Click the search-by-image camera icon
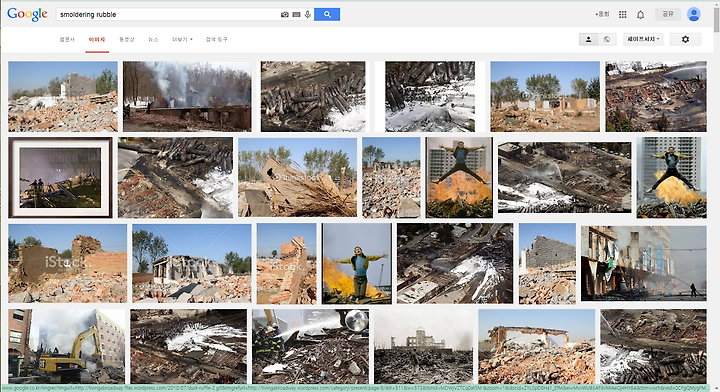The width and height of the screenshot is (720, 392). [x=285, y=15]
